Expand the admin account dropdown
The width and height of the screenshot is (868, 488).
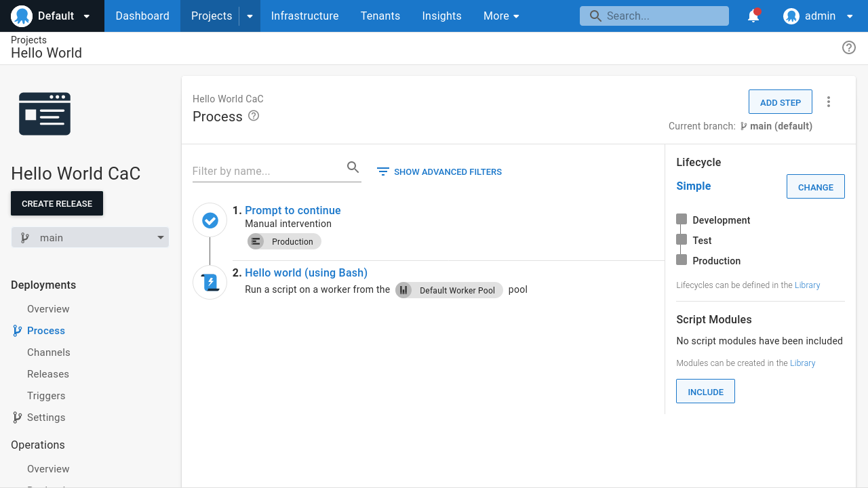(x=850, y=16)
